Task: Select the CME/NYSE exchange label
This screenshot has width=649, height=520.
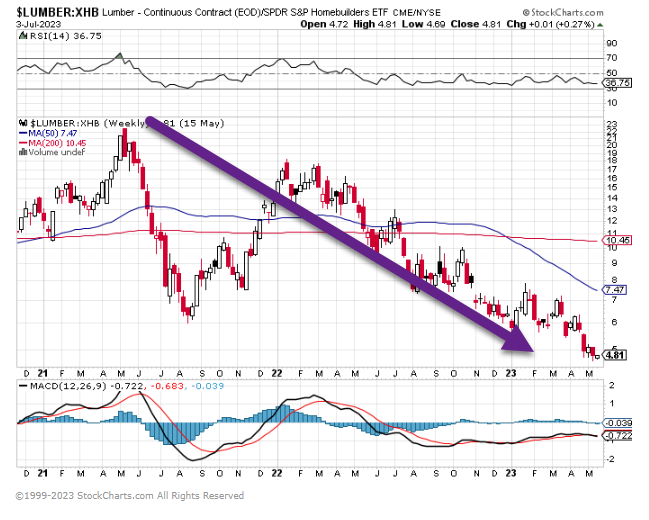Action: click(416, 13)
